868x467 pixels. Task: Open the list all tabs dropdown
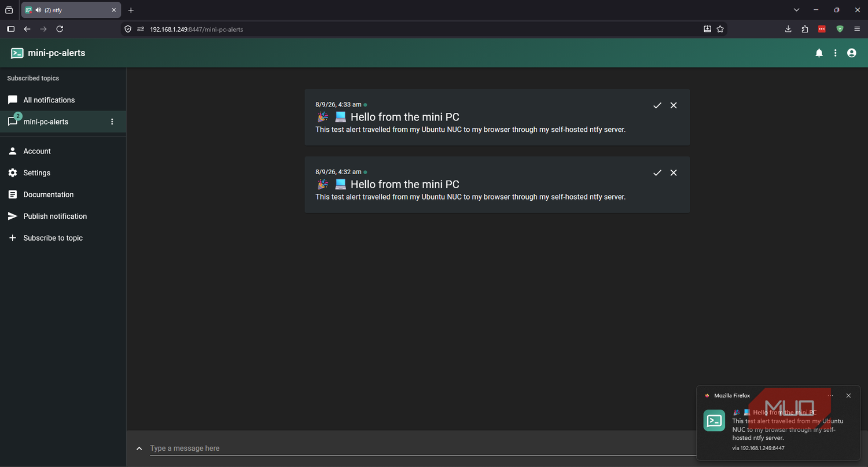[797, 10]
